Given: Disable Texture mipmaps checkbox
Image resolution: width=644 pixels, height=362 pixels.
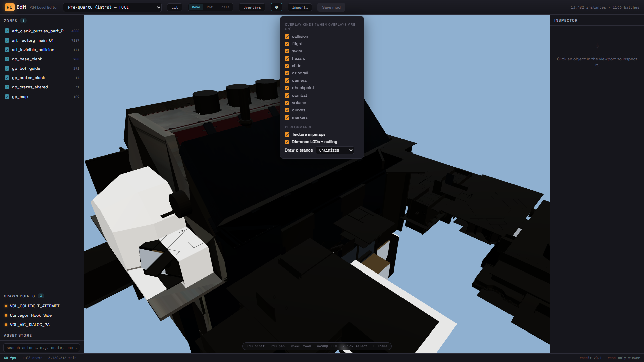Looking at the screenshot, I should 287,134.
